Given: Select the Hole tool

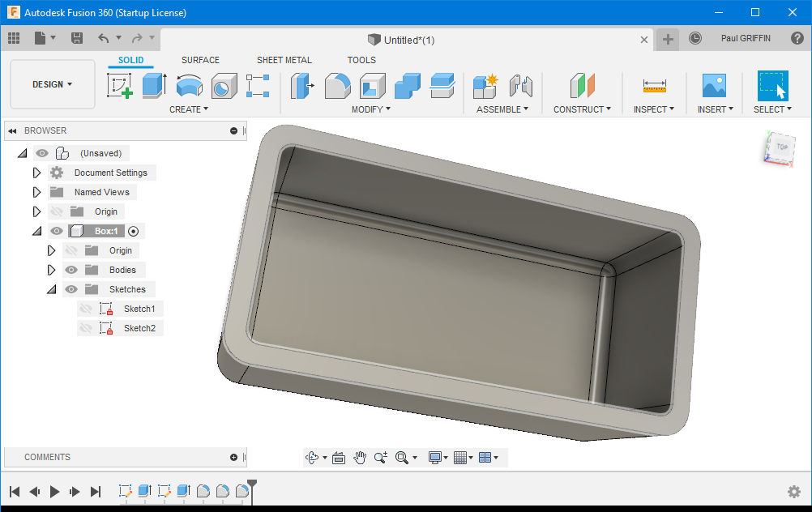Looking at the screenshot, I should (x=224, y=85).
